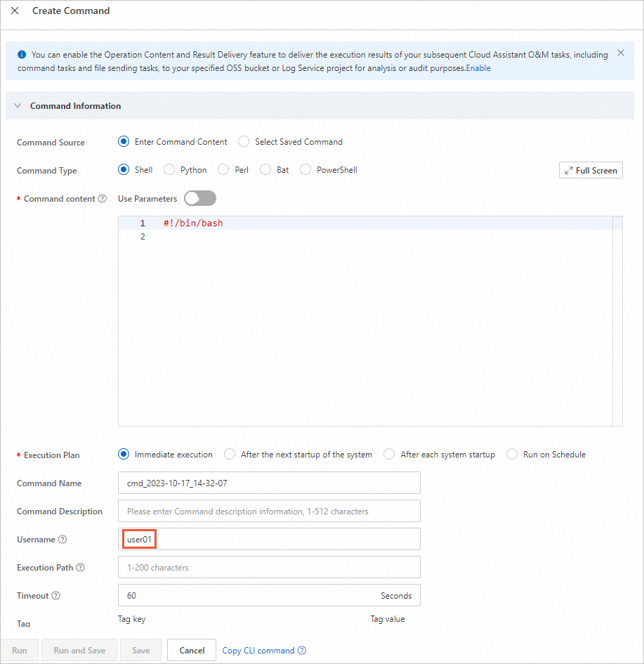Image resolution: width=644 pixels, height=664 pixels.
Task: Click the Save button
Action: click(141, 650)
